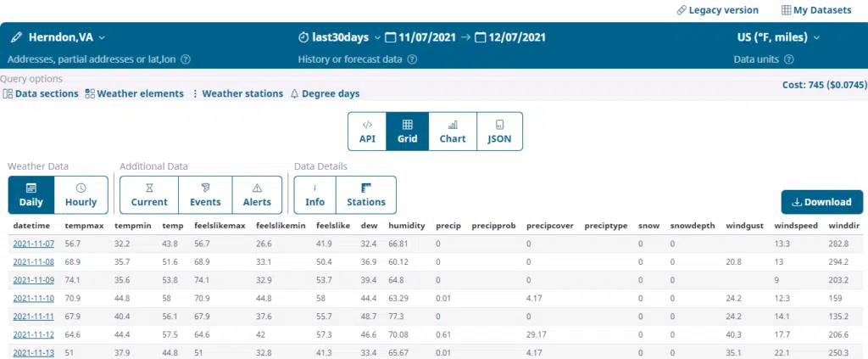Click the pencil edit location icon
This screenshot has height=359, width=868.
coord(16,37)
